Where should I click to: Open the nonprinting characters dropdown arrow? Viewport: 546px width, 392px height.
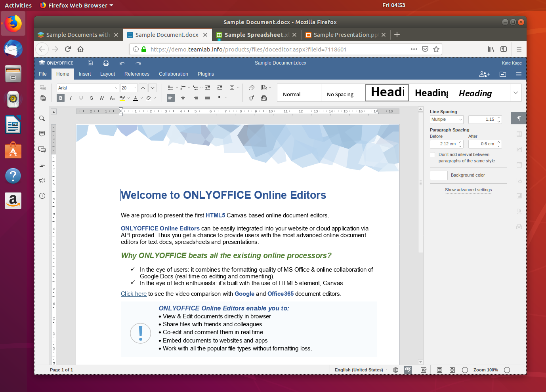pos(226,98)
